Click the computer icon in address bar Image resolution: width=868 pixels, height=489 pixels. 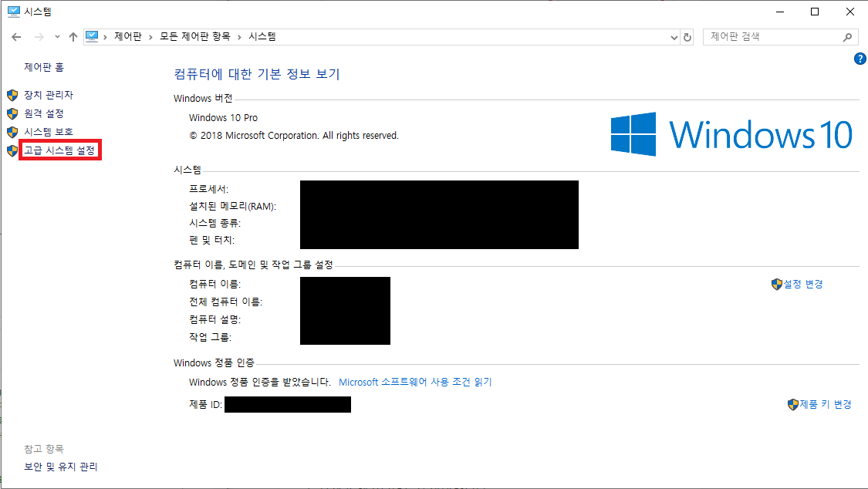[92, 36]
